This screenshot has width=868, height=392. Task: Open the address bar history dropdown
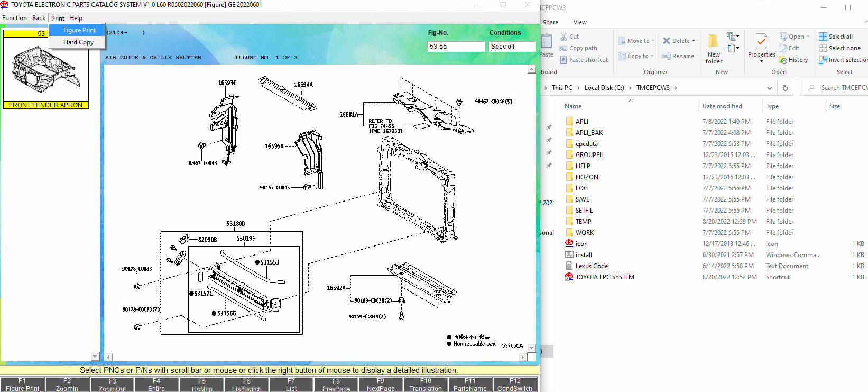(x=770, y=88)
